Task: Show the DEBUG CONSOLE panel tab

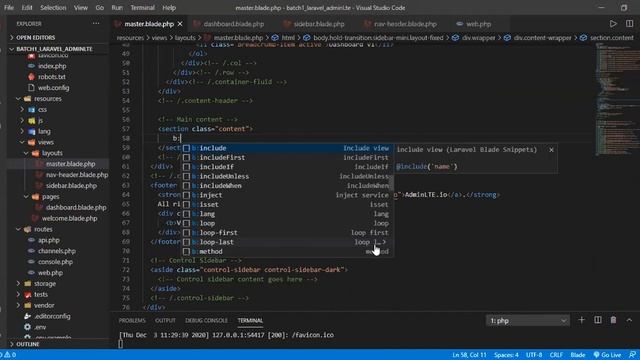Action: [207, 321]
